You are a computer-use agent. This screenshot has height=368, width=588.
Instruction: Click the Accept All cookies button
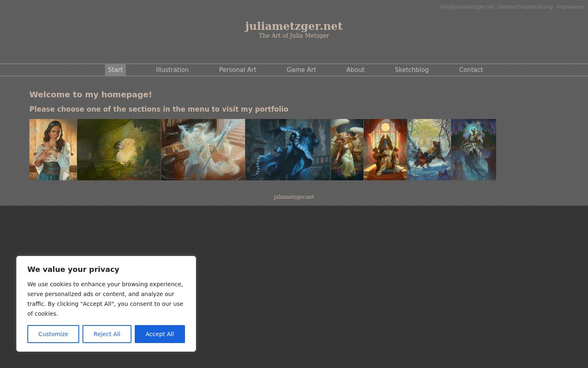160,334
